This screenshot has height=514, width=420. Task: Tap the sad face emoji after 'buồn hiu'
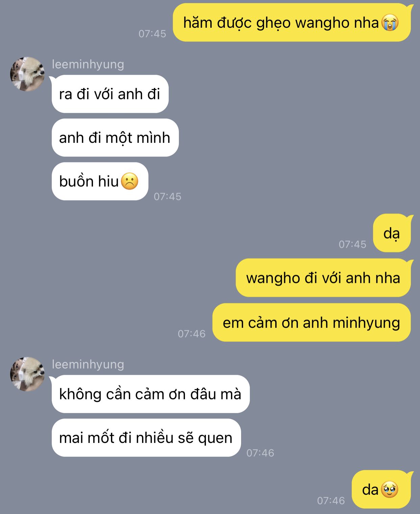130,181
